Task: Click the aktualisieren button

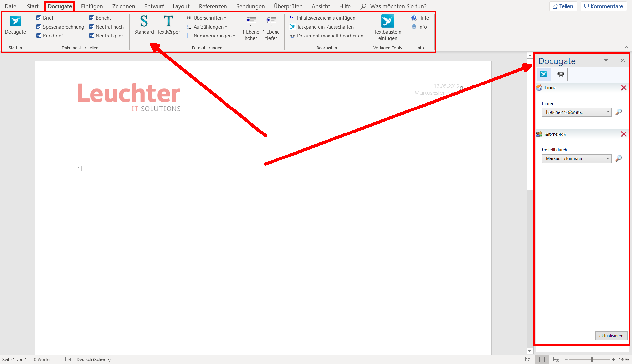Action: [611, 336]
